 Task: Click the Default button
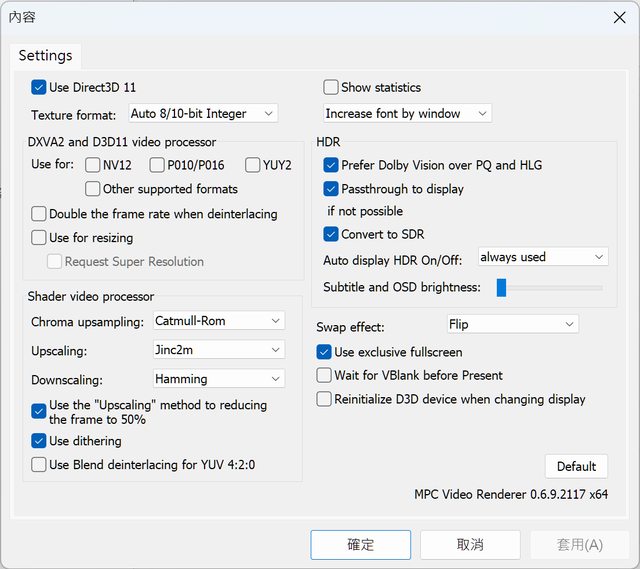pos(576,466)
